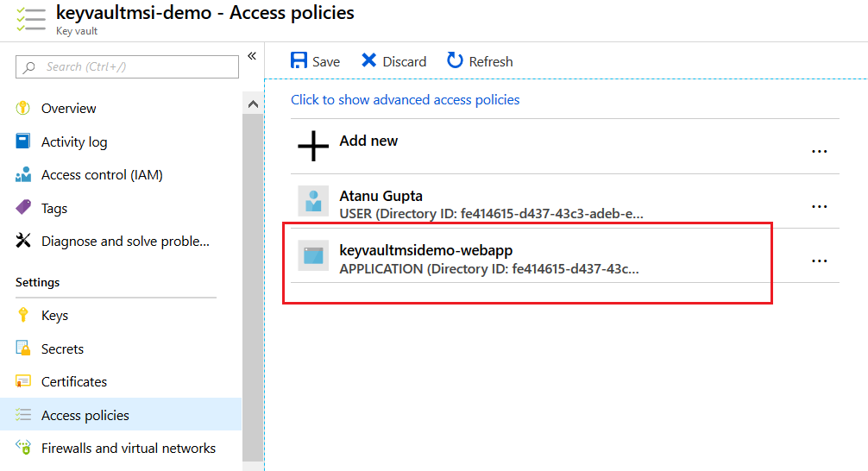Click the sidebar scroll up arrow
This screenshot has height=471, width=868.
tap(253, 104)
